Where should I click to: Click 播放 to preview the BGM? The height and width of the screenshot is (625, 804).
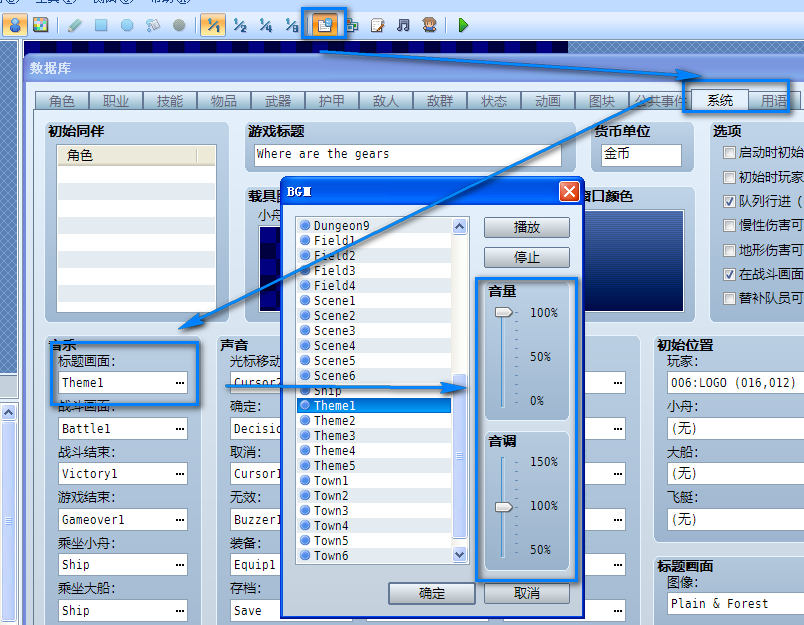(527, 227)
